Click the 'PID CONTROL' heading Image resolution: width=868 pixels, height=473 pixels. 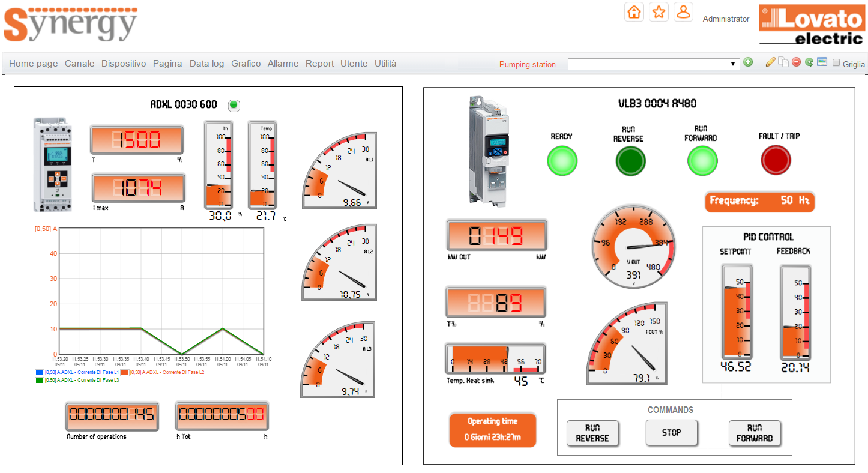click(768, 237)
